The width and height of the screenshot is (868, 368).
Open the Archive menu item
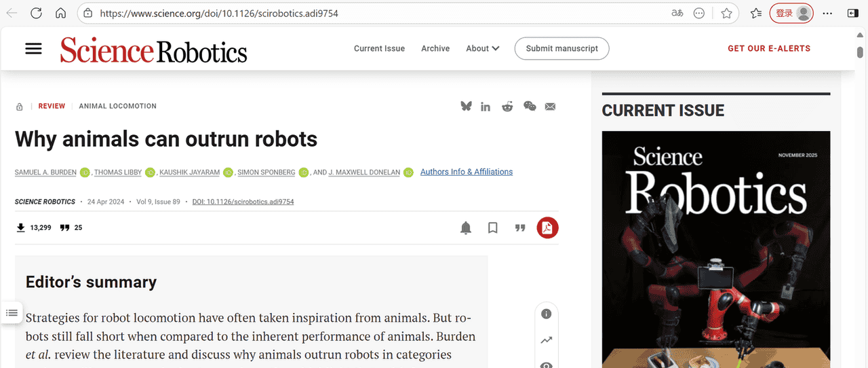(435, 48)
